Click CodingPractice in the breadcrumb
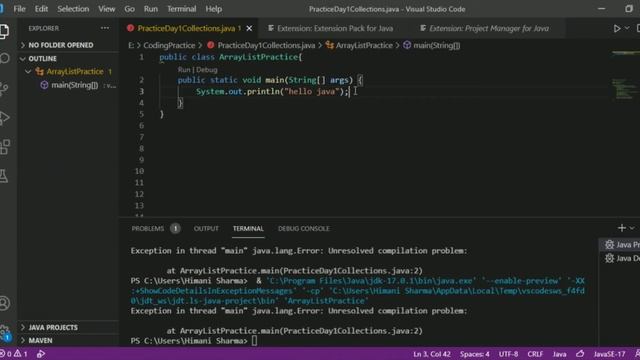This screenshot has height=360, width=640. (x=169, y=45)
